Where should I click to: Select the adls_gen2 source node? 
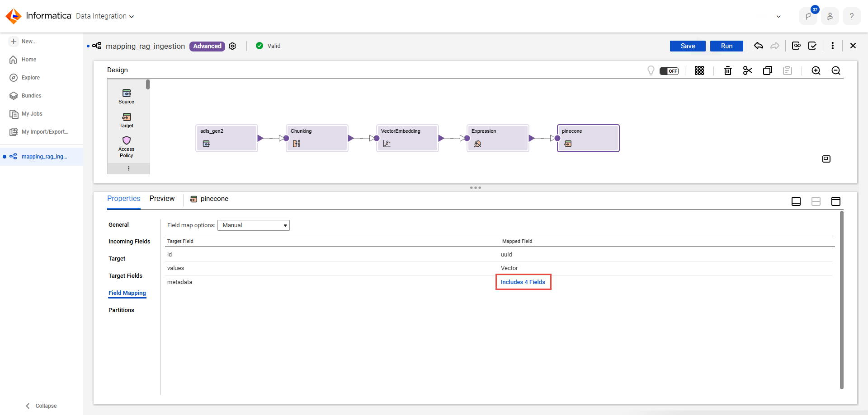pyautogui.click(x=226, y=138)
